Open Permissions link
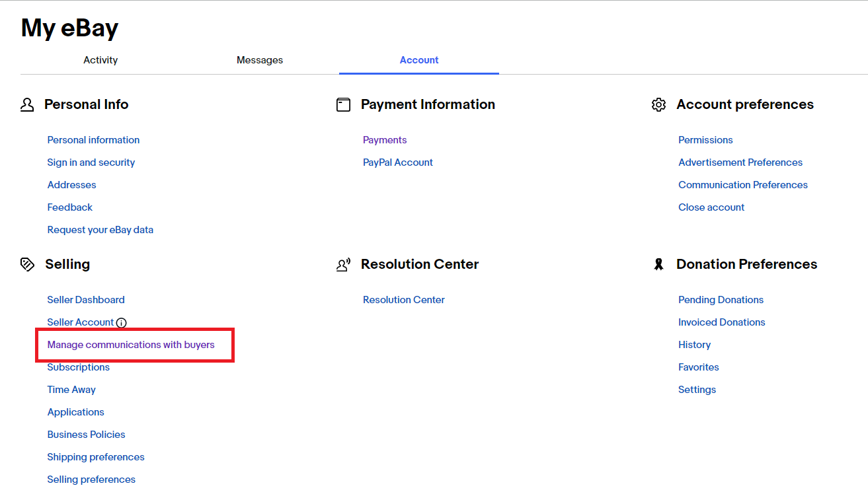 (x=705, y=140)
